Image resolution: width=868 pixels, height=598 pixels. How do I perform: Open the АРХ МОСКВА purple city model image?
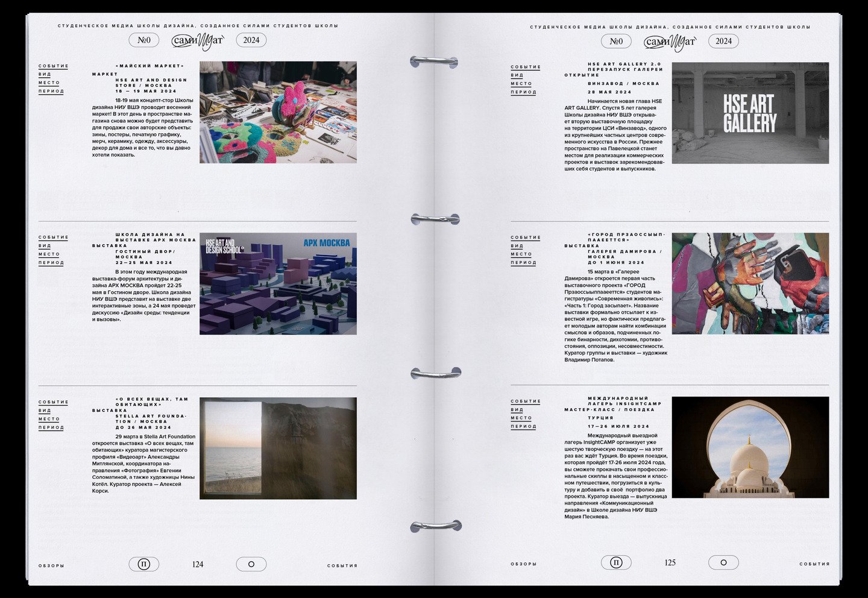(x=278, y=284)
